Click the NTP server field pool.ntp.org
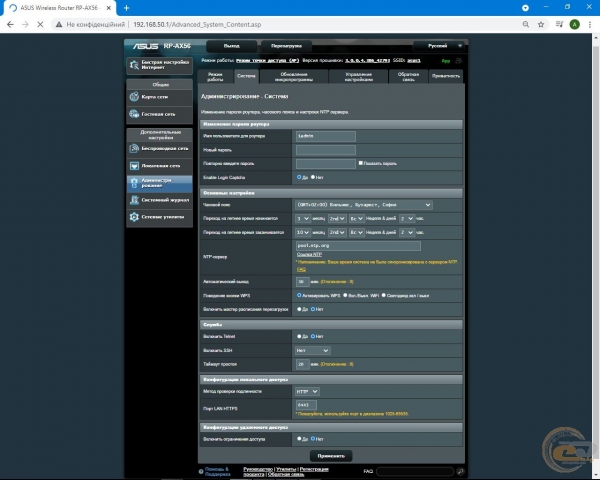Screen dimensions: 600x480 [x=358, y=246]
